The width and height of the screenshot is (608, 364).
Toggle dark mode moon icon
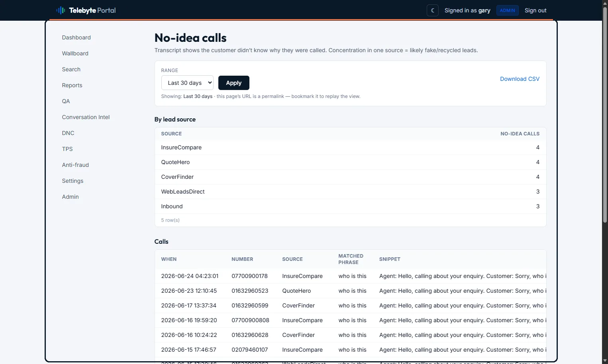[433, 10]
